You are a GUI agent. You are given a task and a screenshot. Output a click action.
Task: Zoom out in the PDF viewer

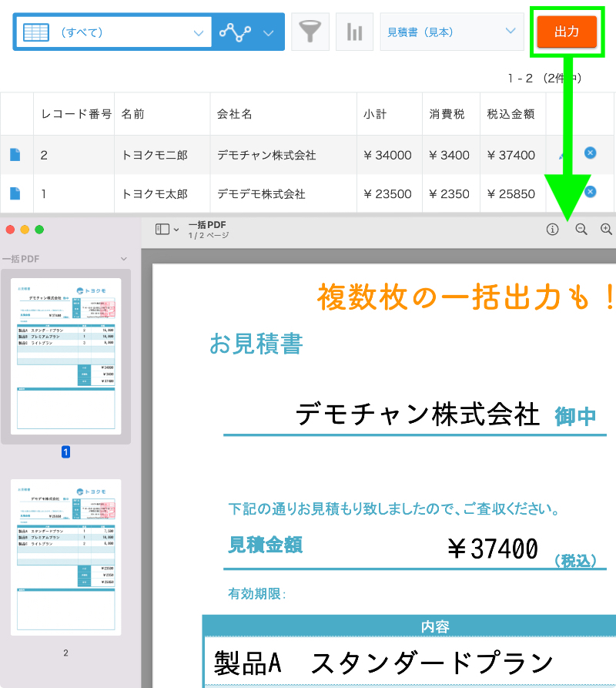click(581, 229)
